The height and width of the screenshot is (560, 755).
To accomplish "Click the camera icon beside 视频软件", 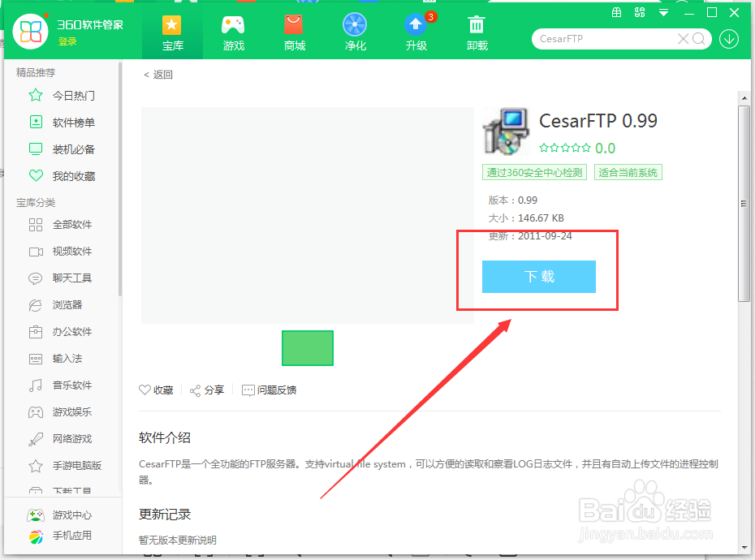I will tap(36, 252).
